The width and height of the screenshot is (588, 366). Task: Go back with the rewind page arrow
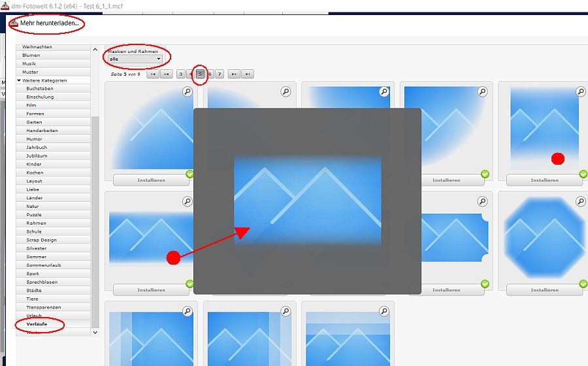(x=166, y=75)
